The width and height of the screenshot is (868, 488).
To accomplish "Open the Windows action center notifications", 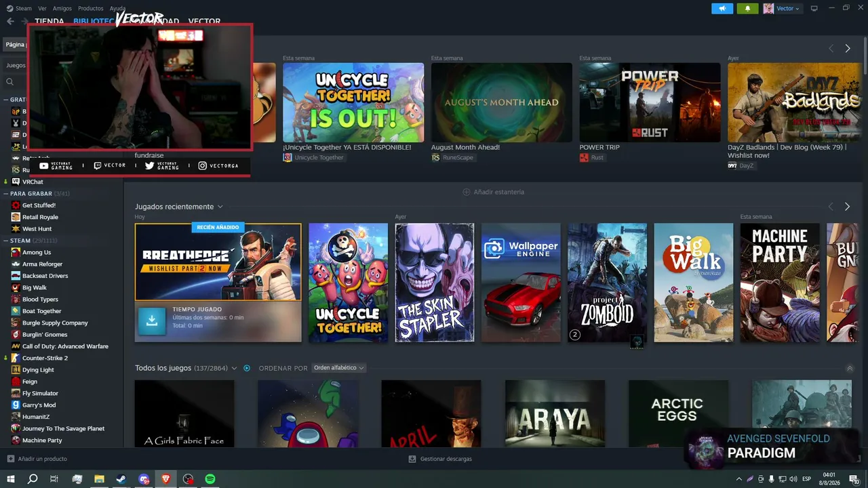I will (x=854, y=479).
